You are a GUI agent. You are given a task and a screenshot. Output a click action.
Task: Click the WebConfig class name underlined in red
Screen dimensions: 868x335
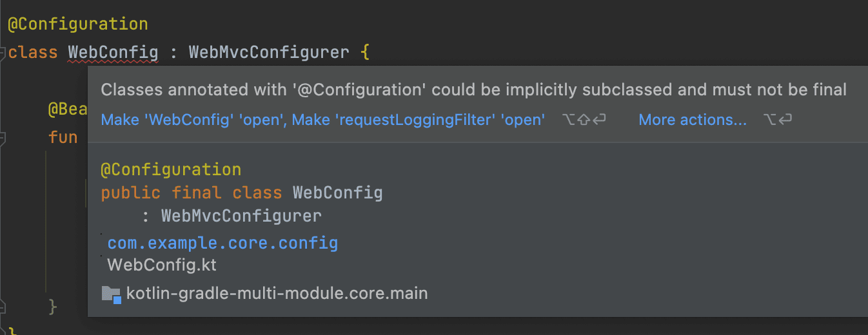click(x=113, y=52)
